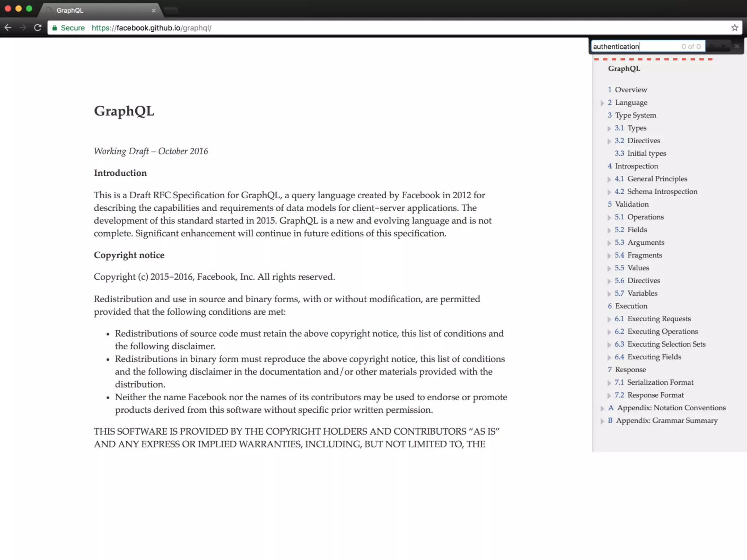Open the 4 Introspection section link
747x560 pixels.
(x=636, y=166)
